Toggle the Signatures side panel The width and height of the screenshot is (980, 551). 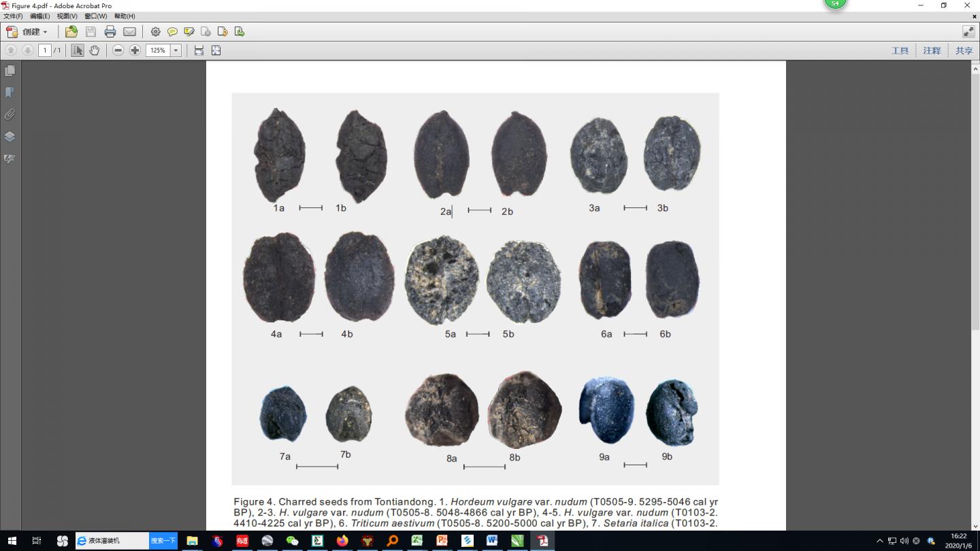click(x=10, y=158)
